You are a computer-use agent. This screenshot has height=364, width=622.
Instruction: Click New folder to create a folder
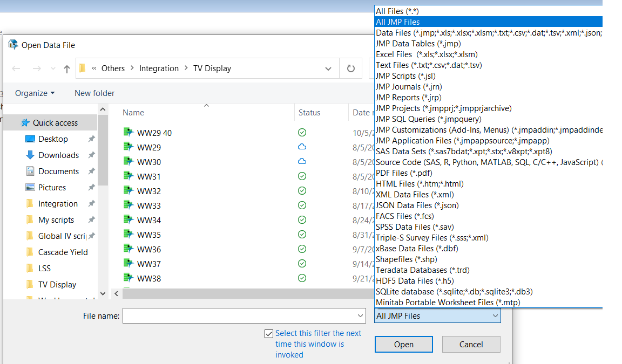point(94,93)
